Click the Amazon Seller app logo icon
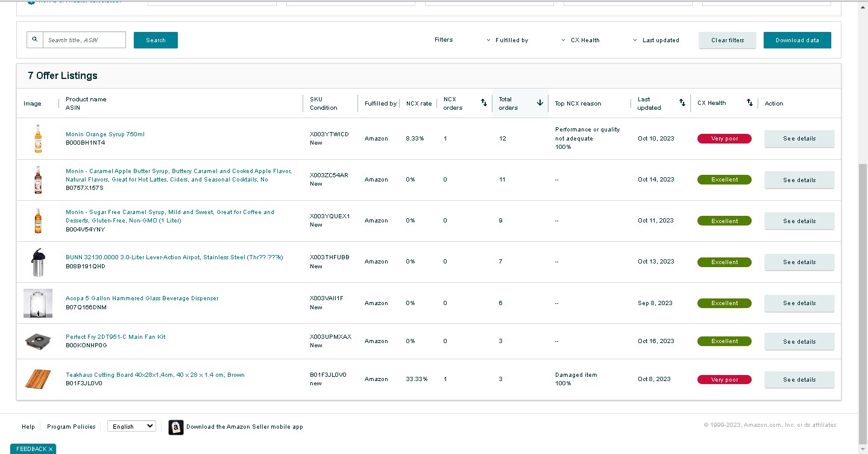 pos(176,427)
